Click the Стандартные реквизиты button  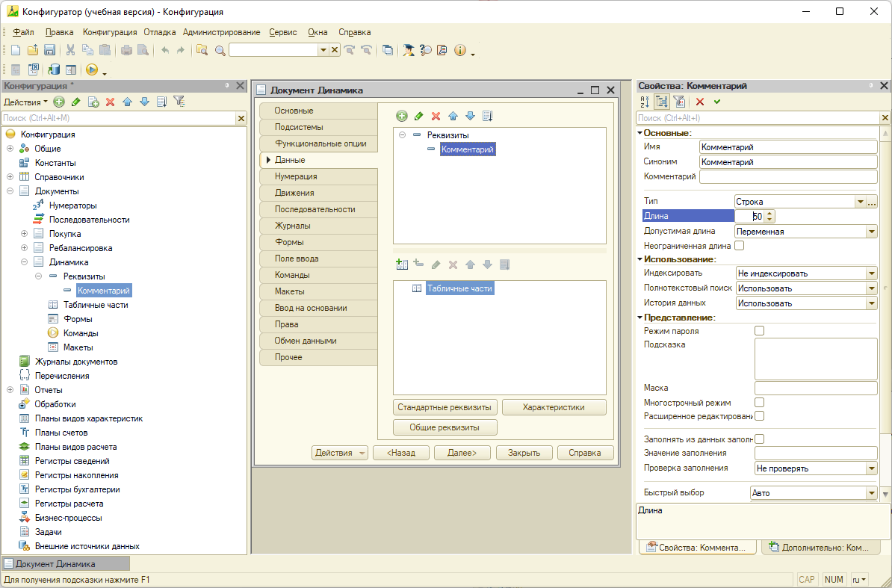click(x=445, y=407)
